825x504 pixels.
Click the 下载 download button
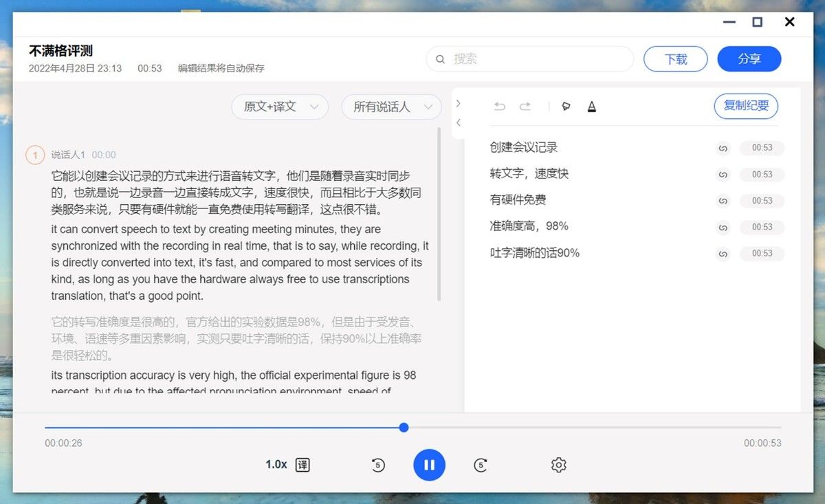tap(676, 59)
